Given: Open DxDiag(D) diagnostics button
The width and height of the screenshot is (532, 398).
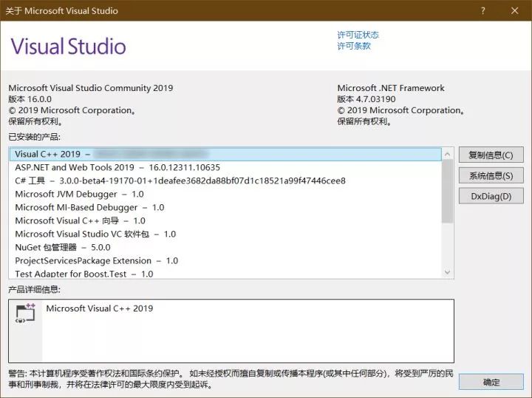Looking at the screenshot, I should pyautogui.click(x=491, y=196).
